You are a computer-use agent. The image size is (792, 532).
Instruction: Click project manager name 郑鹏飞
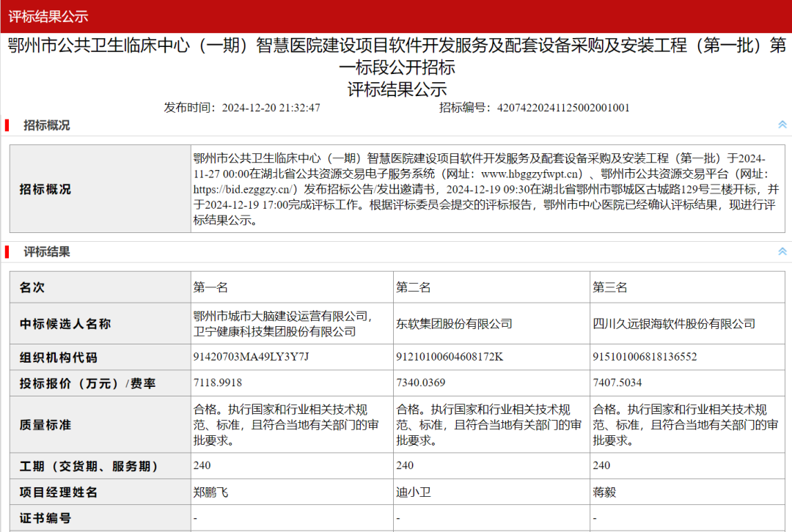[210, 492]
